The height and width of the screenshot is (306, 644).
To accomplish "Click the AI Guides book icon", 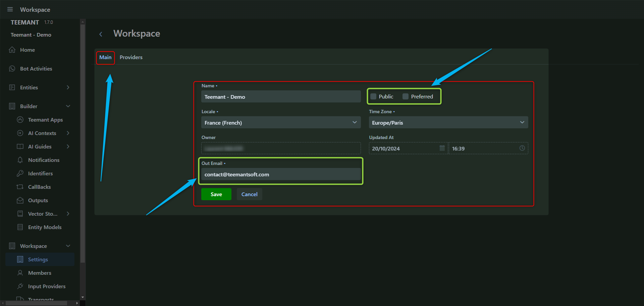I will pos(20,146).
